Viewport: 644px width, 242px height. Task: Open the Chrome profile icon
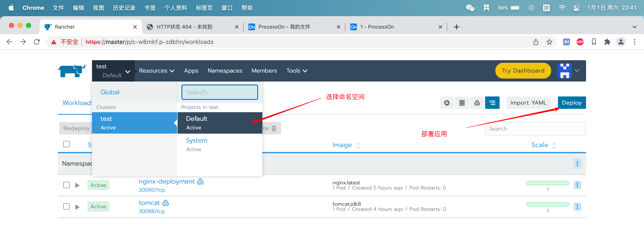click(x=621, y=42)
